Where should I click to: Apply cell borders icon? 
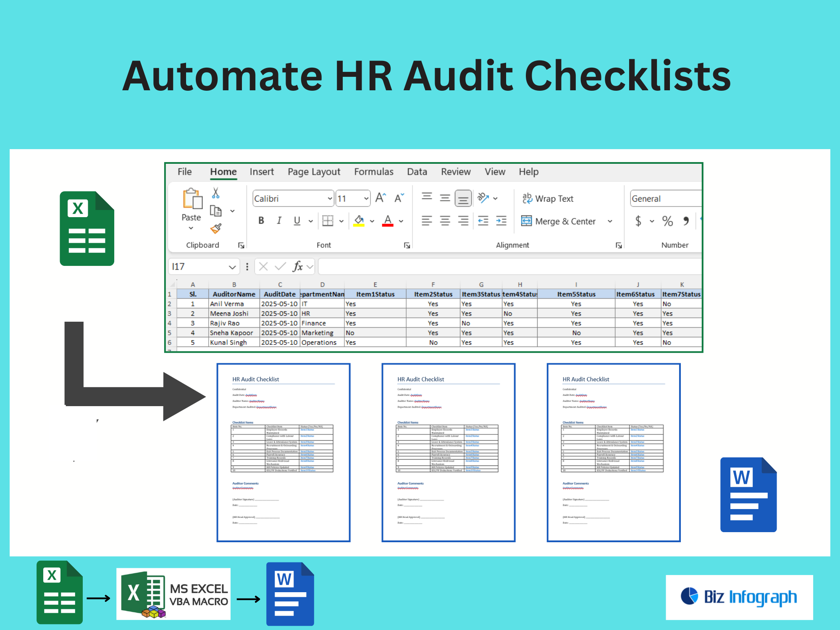[328, 220]
